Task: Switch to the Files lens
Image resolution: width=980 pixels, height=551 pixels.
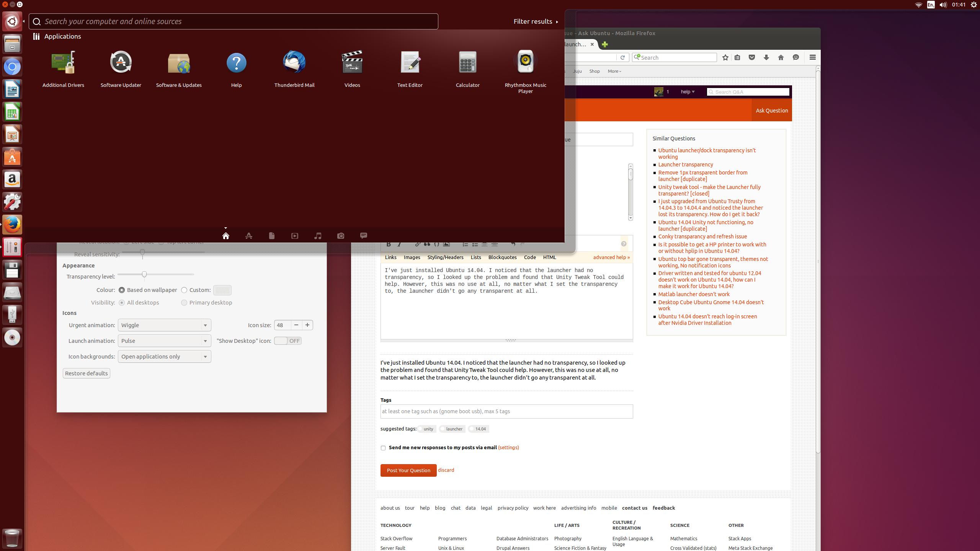Action: click(272, 236)
